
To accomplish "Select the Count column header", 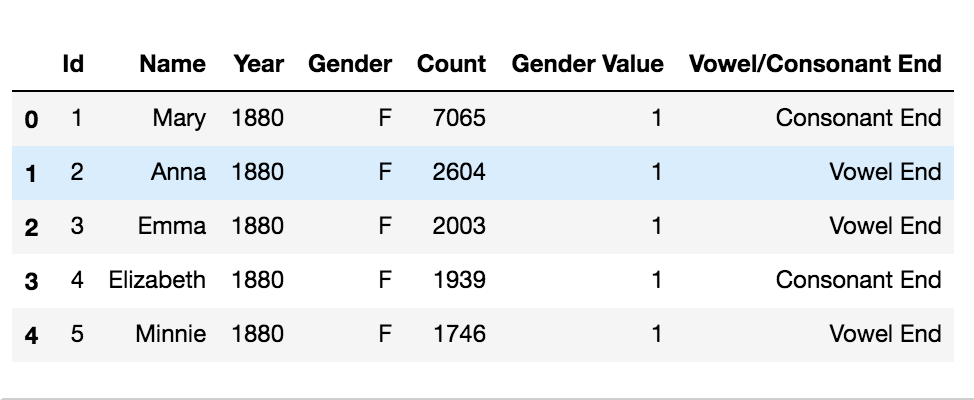I will (451, 64).
